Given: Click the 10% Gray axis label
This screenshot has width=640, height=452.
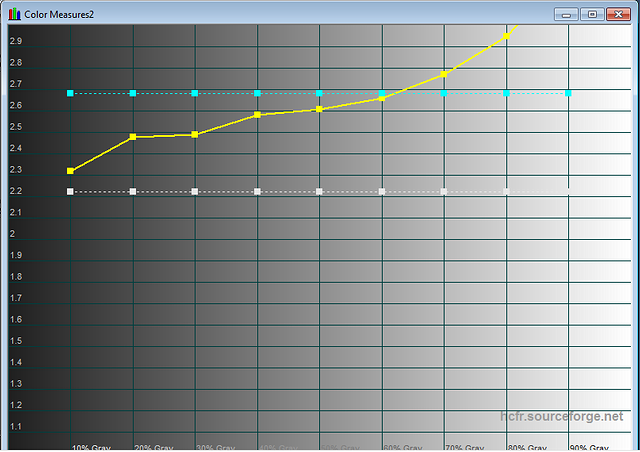Looking at the screenshot, I should coord(91,448).
